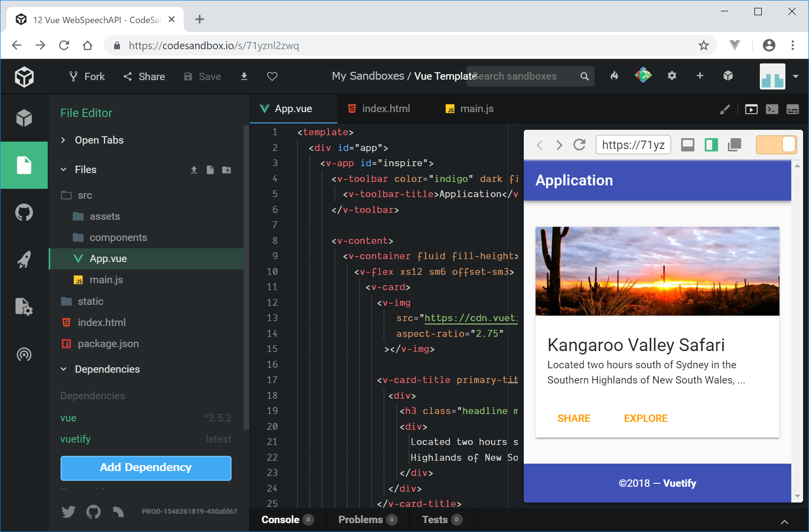The width and height of the screenshot is (809, 532).
Task: Click the heart like icon
Action: pos(272,76)
